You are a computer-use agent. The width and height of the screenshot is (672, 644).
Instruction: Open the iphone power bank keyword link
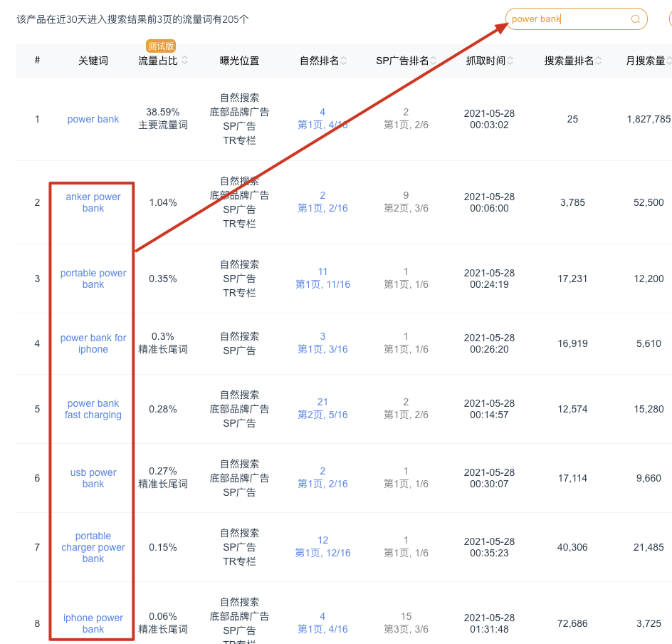coord(93,623)
